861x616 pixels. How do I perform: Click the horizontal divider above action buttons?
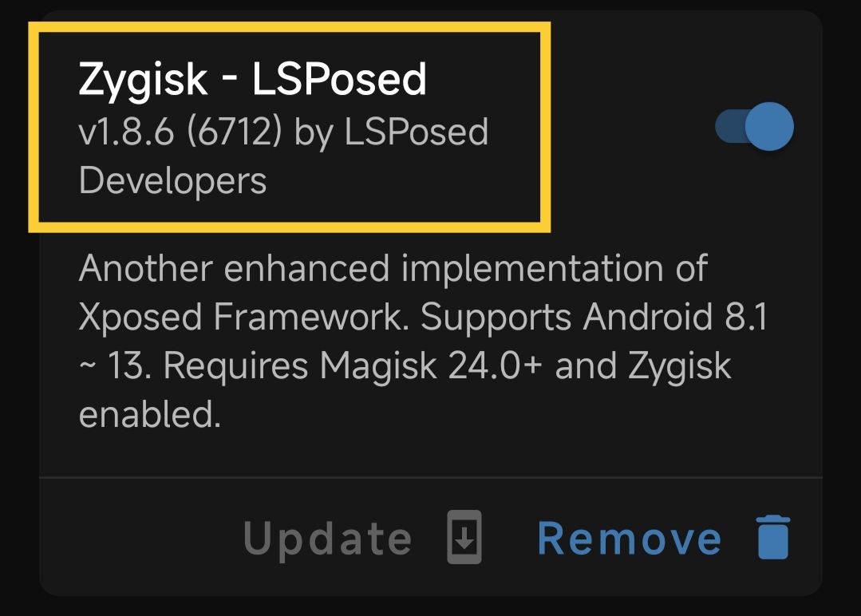pyautogui.click(x=431, y=478)
